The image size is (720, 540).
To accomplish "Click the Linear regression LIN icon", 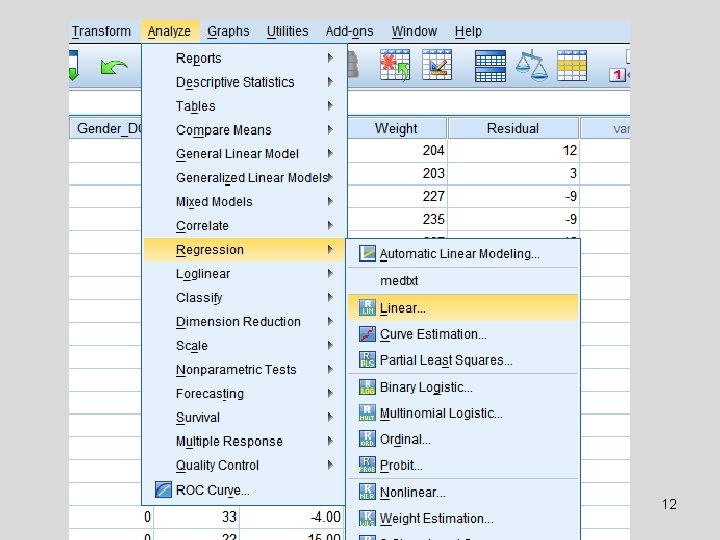I will pyautogui.click(x=367, y=308).
